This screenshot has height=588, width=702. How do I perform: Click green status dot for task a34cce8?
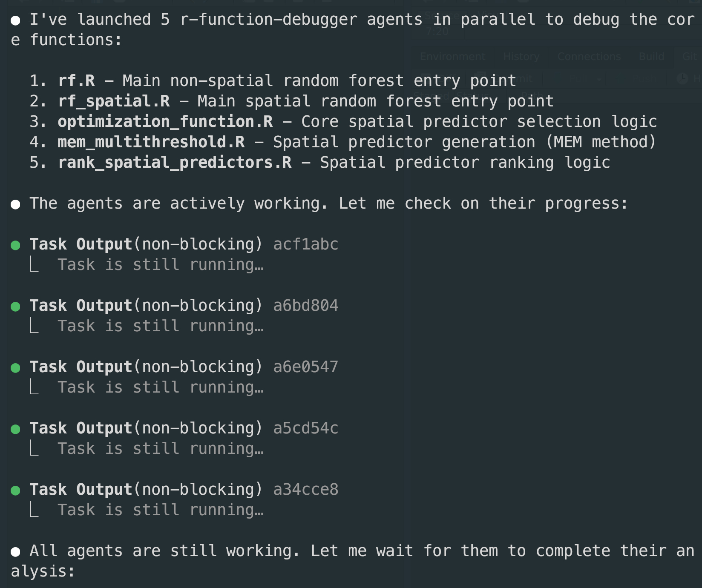tap(15, 490)
